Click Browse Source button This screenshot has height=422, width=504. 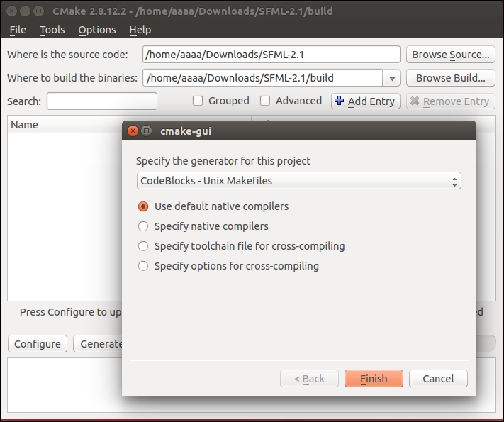point(451,55)
